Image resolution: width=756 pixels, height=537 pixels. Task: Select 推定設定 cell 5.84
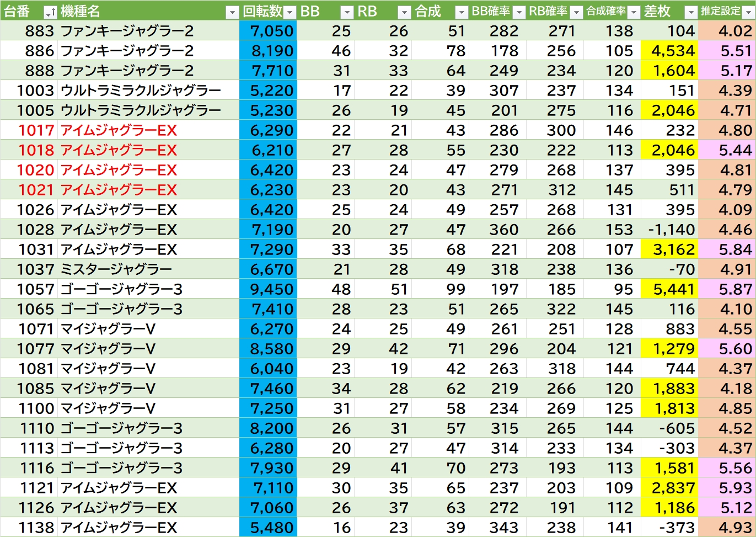pos(727,249)
